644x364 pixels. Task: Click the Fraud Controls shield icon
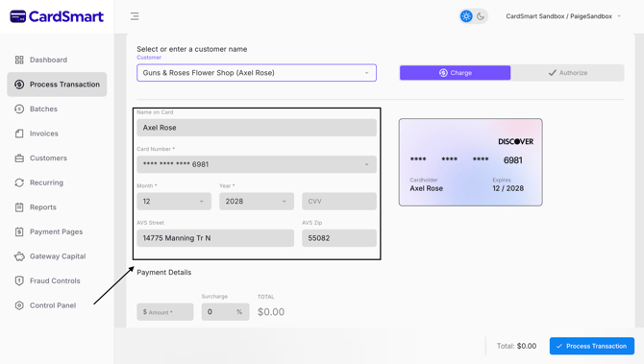[19, 281]
